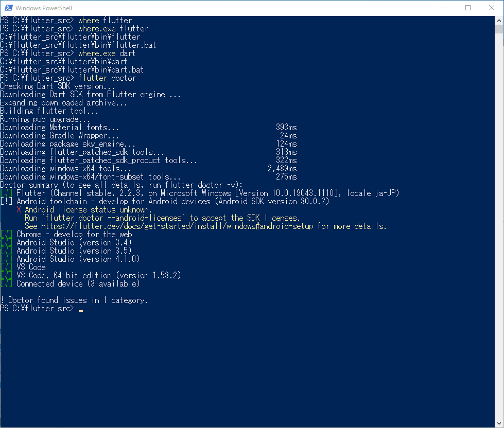Click the scrollbar up arrow
504x428 pixels.
(499, 21)
